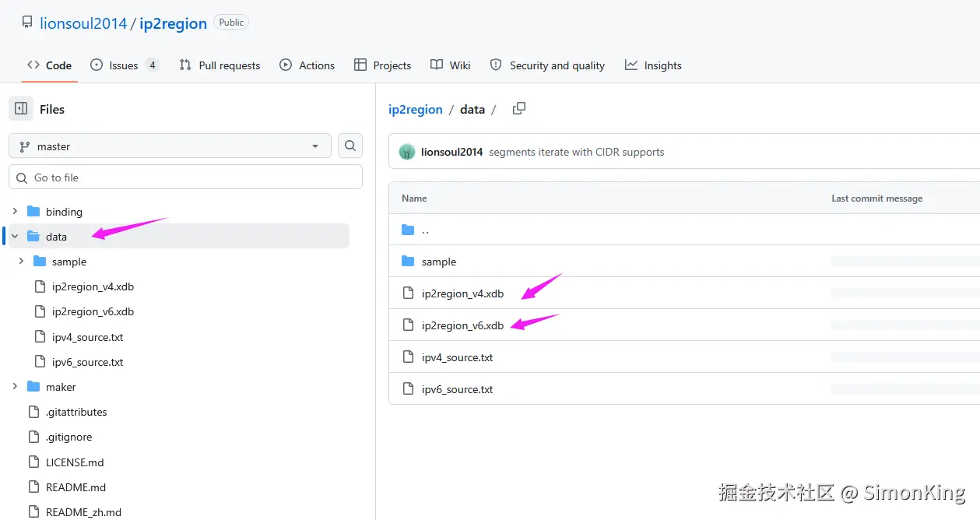Open the Security and quality tab
Image resolution: width=980 pixels, height=520 pixels.
pos(547,65)
